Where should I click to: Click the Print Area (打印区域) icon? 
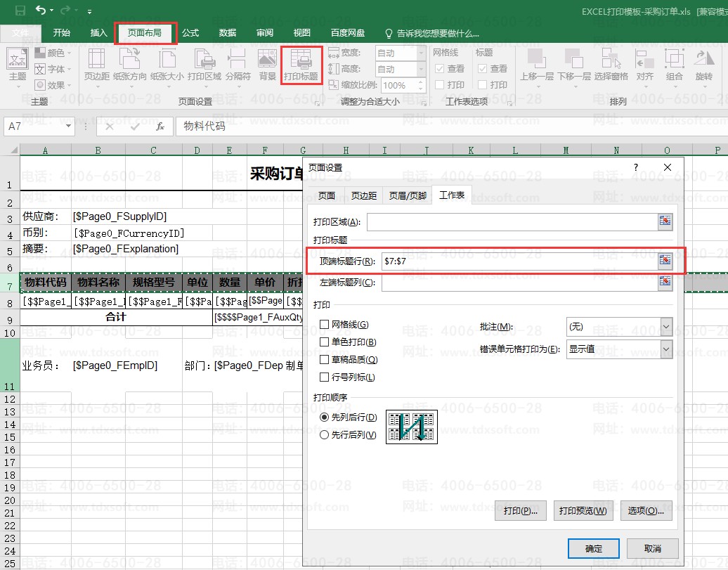204,65
